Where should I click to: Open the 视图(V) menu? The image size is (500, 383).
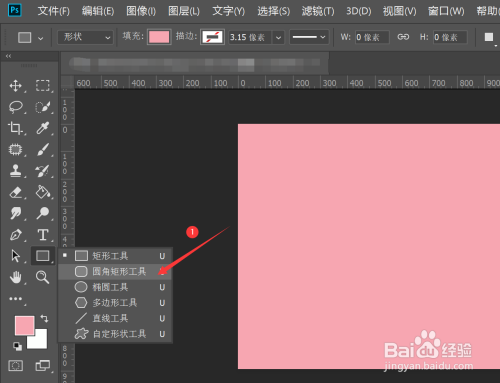click(x=399, y=11)
